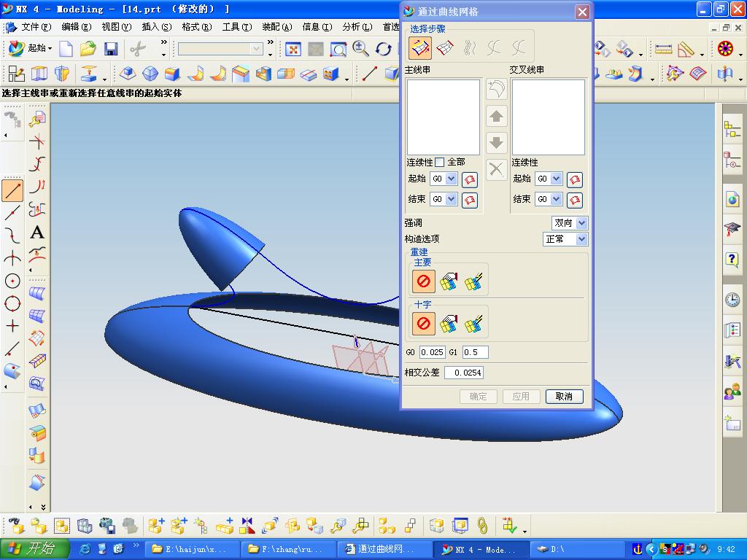Set cross rebuild to none option
The height and width of the screenshot is (560, 747).
tap(424, 324)
